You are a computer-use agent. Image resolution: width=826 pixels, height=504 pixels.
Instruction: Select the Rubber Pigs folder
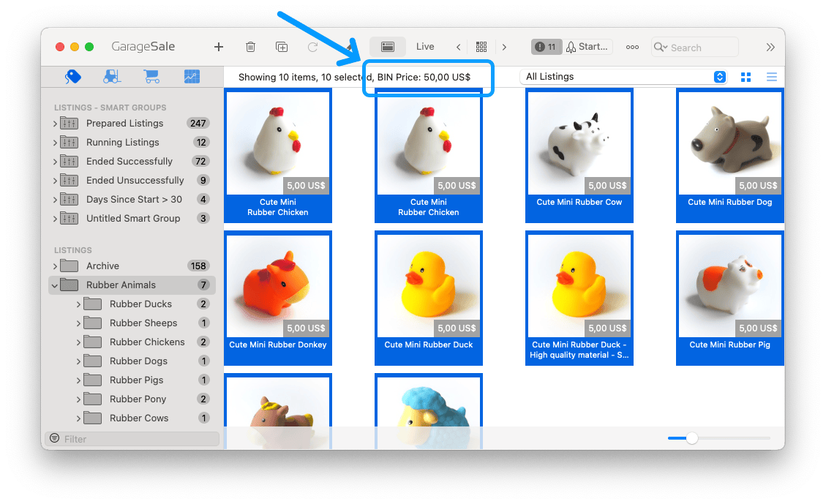click(x=132, y=380)
